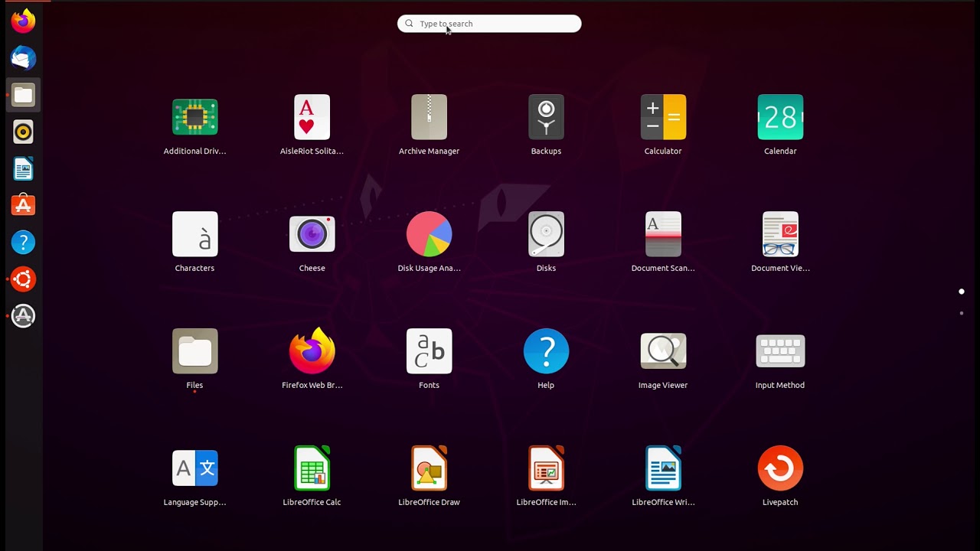The image size is (980, 551).
Task: Open LibreOffice Writer from grid
Action: pyautogui.click(x=663, y=469)
